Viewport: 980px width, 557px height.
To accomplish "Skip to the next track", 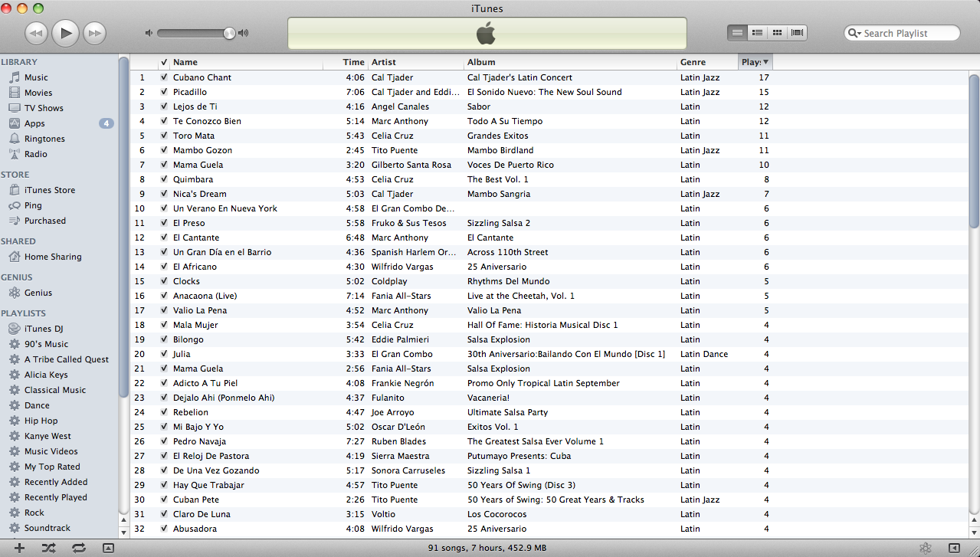I will (94, 32).
